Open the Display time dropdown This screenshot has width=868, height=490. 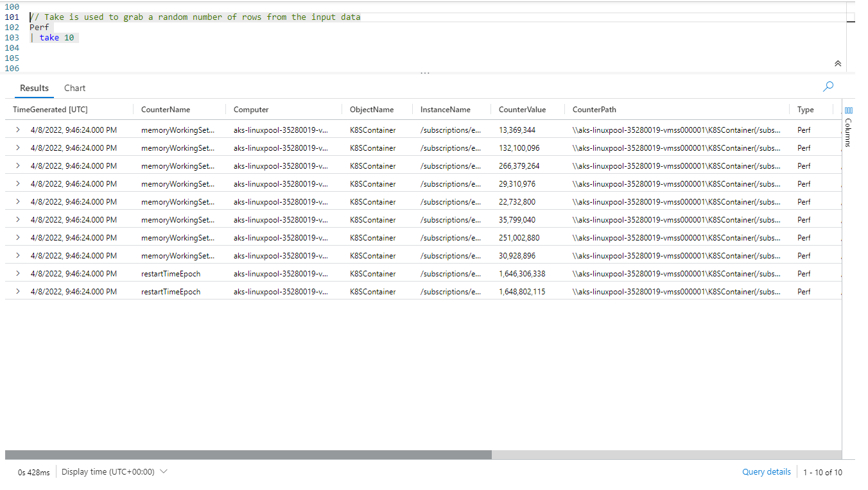click(115, 472)
